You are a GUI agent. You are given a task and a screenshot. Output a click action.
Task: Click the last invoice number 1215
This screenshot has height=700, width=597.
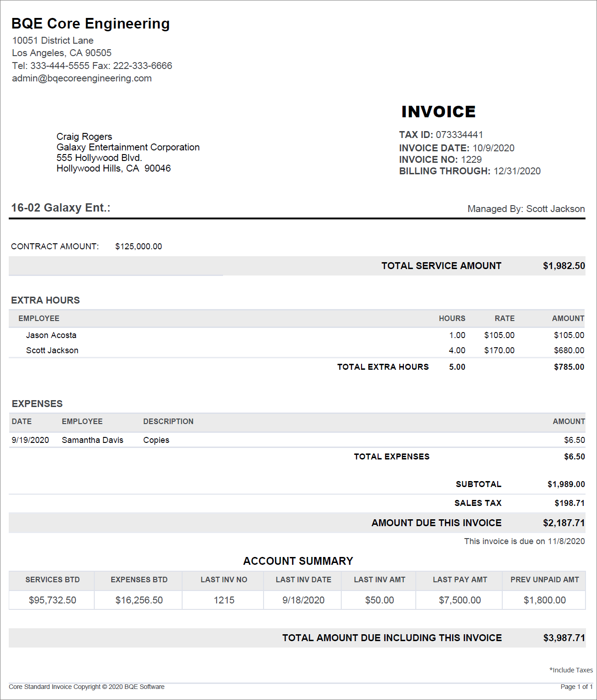click(224, 600)
